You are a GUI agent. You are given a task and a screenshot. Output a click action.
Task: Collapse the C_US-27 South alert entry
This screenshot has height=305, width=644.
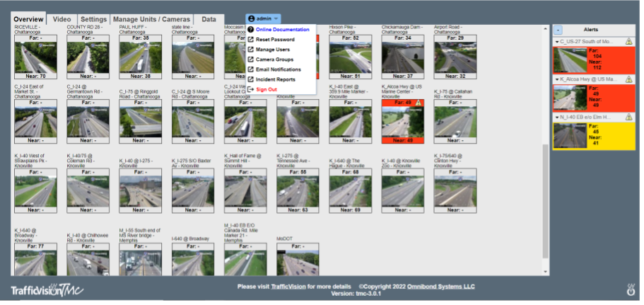click(556, 42)
